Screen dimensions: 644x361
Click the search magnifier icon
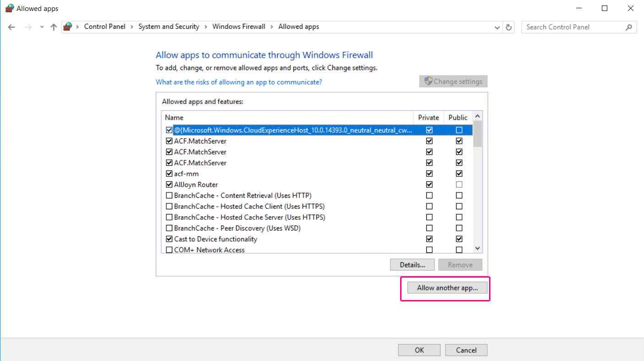(x=629, y=27)
